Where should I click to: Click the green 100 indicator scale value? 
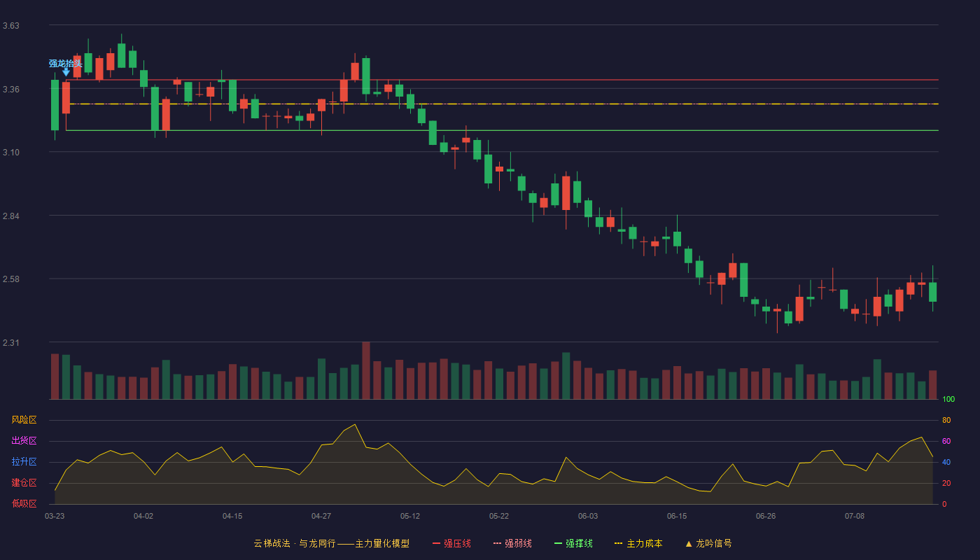coord(948,399)
